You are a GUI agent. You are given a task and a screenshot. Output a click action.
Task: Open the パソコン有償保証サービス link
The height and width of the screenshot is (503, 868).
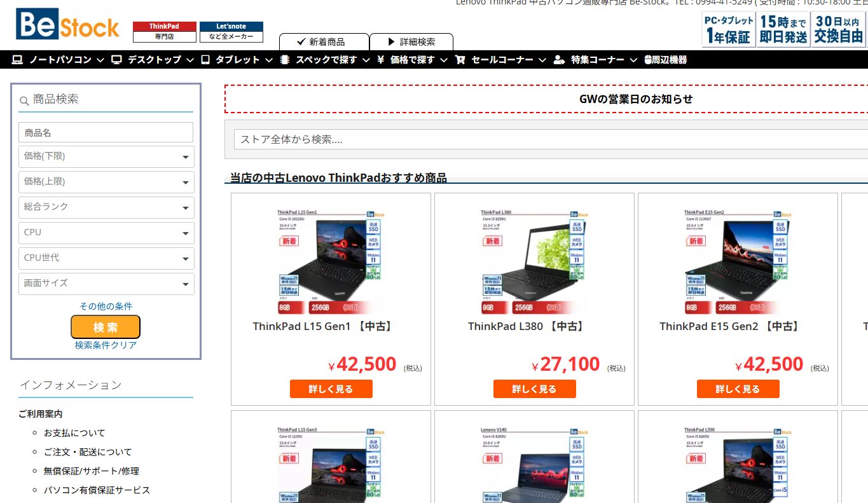(97, 490)
